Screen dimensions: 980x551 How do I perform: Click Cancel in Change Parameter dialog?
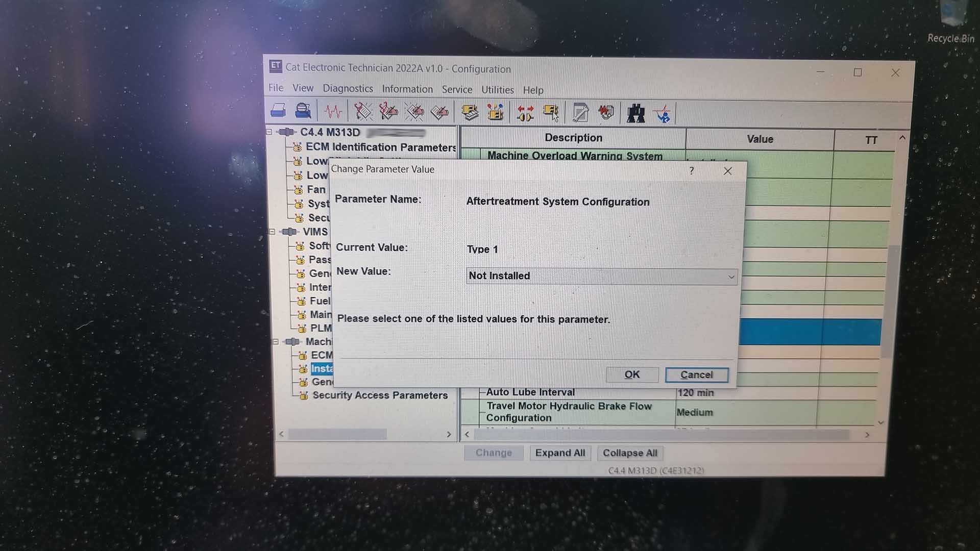tap(697, 375)
